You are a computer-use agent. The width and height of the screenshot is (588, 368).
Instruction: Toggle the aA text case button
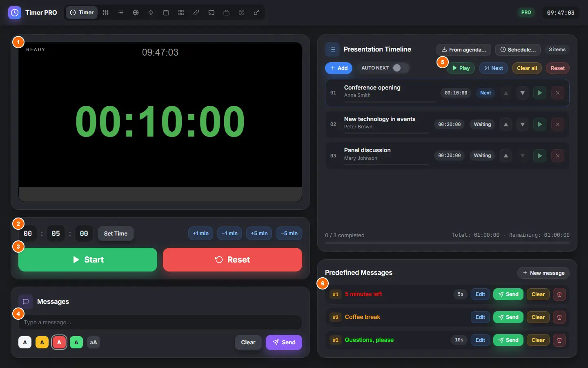94,342
